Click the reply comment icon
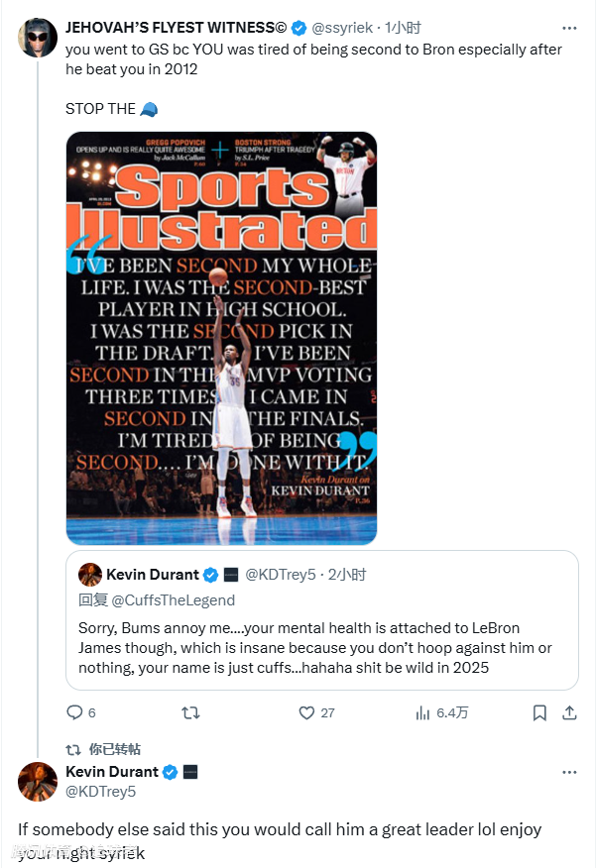This screenshot has width=596, height=868. click(74, 712)
